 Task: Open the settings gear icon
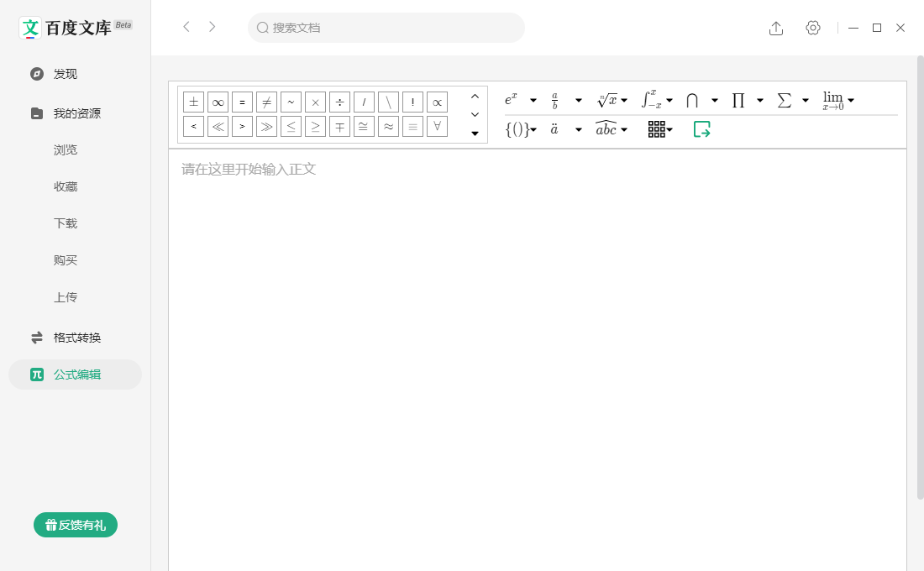(x=812, y=28)
